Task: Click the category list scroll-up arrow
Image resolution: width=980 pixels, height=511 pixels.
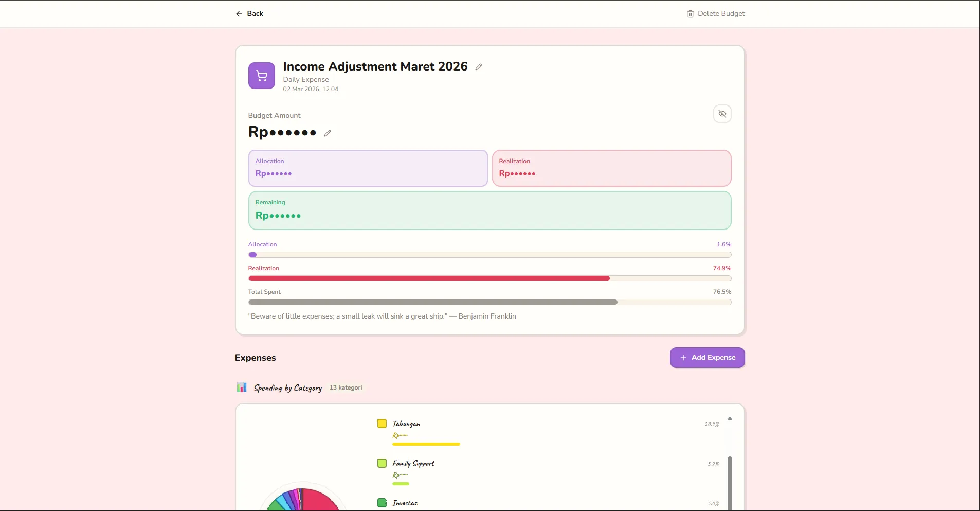Action: click(730, 419)
